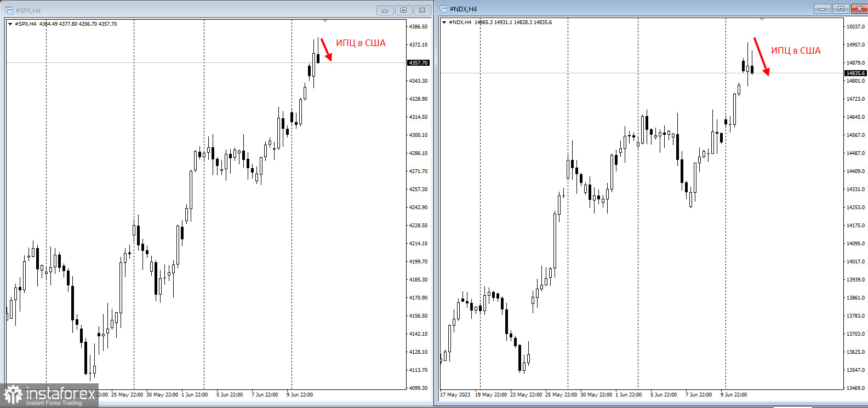This screenshot has height=408, width=868.
Task: Minimize the #NDX,H4 chart window
Action: [x=822, y=9]
